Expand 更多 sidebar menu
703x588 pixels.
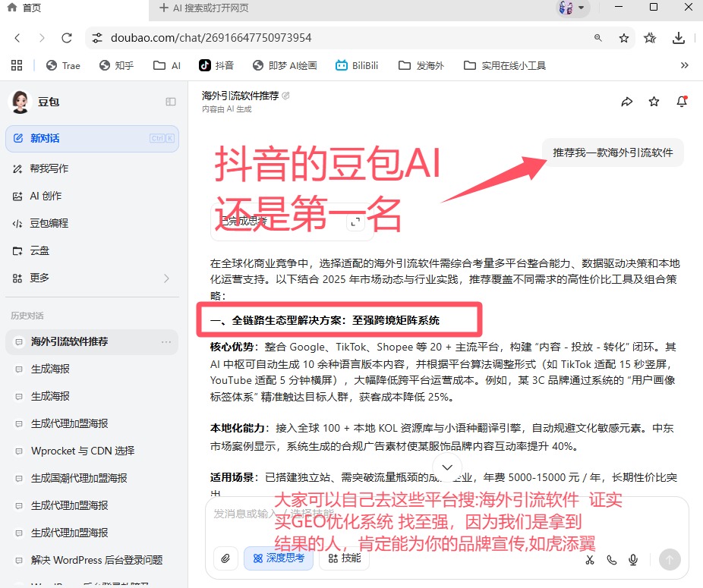coord(92,278)
